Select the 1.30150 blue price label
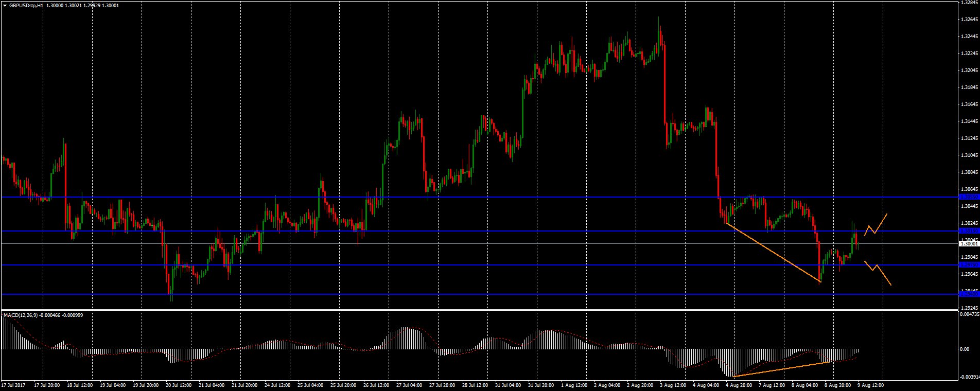 (969, 231)
